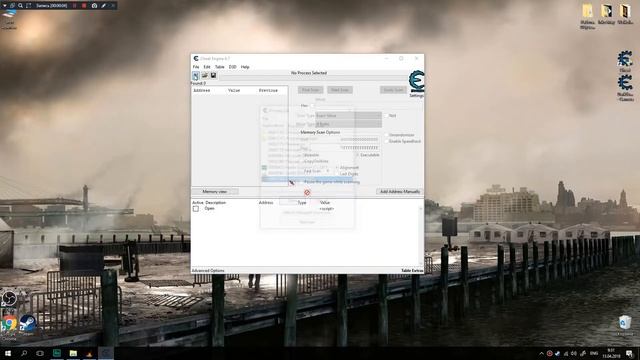Enable the Unrandomizer checkbox
The width and height of the screenshot is (640, 360).
[x=386, y=135]
